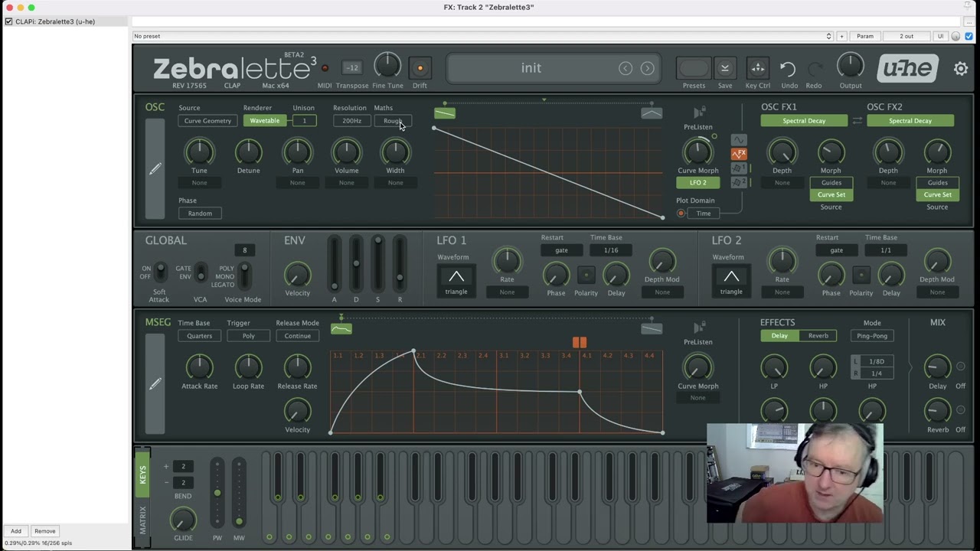Image resolution: width=980 pixels, height=551 pixels.
Task: Click the LFO 1 triangle waveform icon
Action: (456, 280)
